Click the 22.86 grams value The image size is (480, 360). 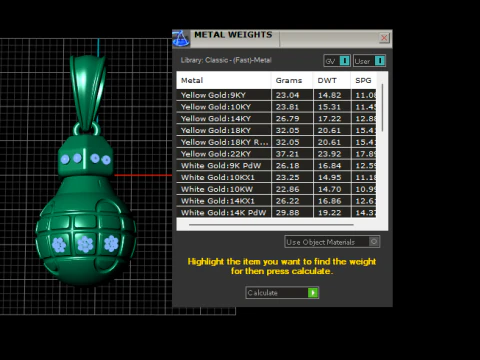[x=287, y=189]
